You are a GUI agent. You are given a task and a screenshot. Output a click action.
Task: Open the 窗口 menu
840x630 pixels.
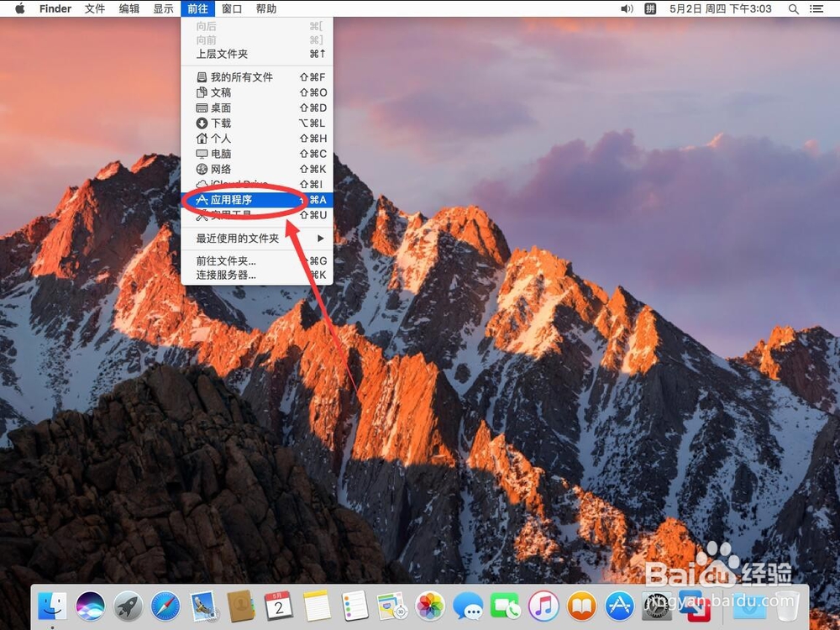pyautogui.click(x=232, y=8)
